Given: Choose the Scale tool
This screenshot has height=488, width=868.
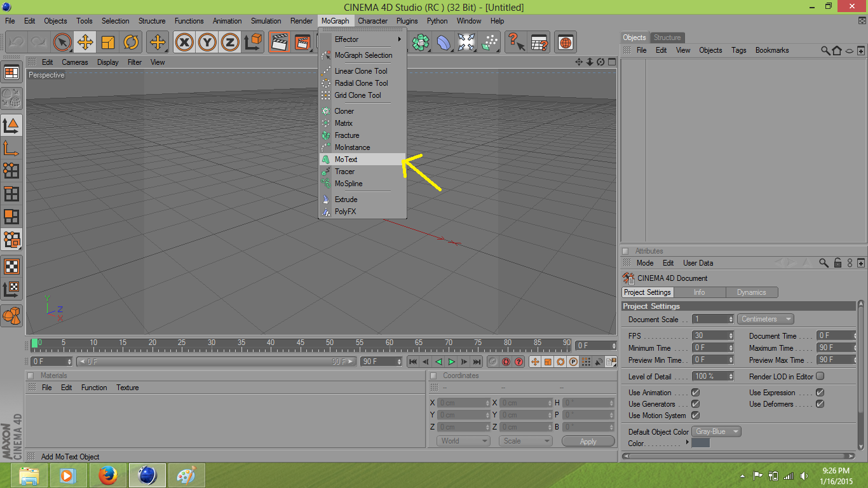Looking at the screenshot, I should [x=108, y=43].
